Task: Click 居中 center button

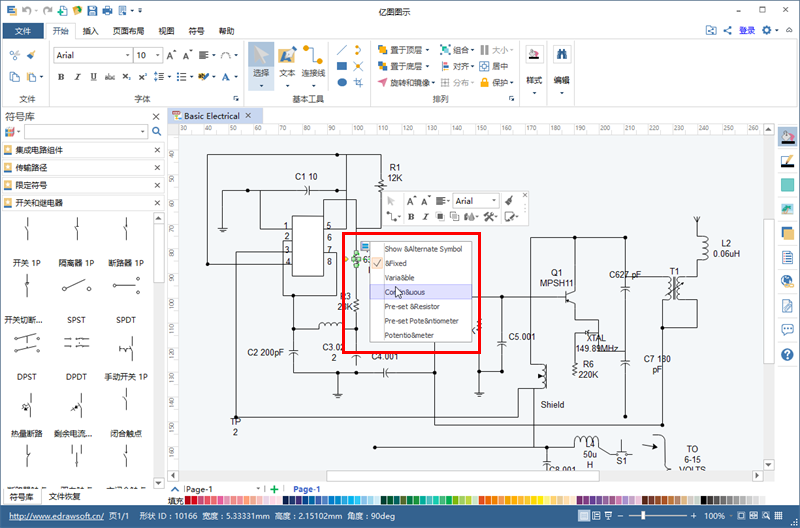Action: (494, 66)
